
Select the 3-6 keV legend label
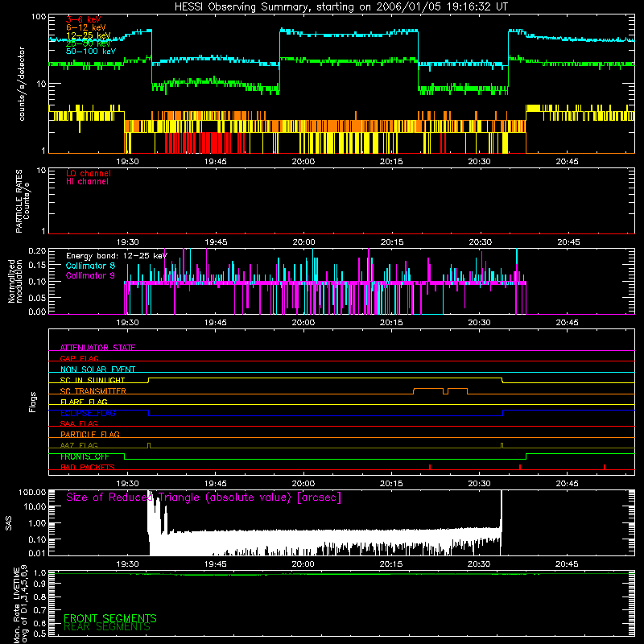coord(84,19)
